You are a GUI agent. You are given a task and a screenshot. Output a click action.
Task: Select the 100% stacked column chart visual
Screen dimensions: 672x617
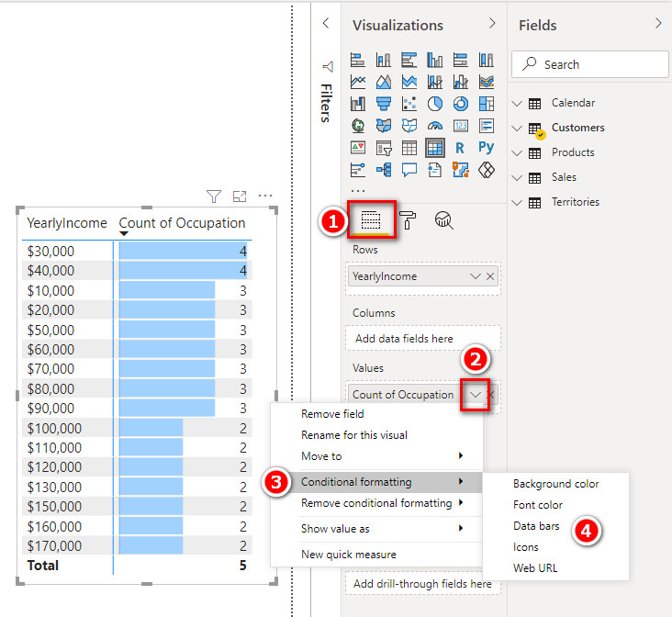487,60
